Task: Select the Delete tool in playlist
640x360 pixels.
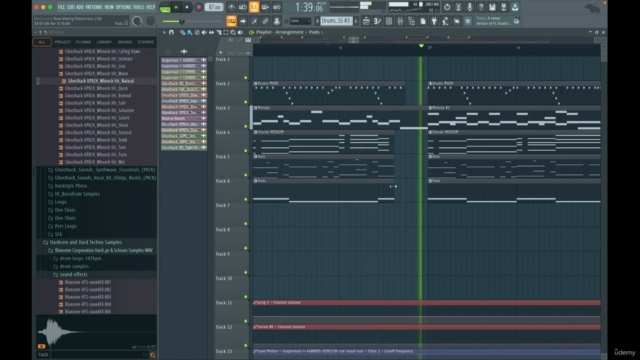Action: [197, 32]
